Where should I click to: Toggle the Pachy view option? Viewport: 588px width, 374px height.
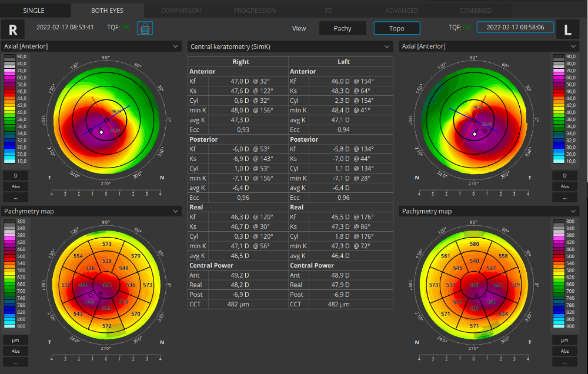[x=342, y=28]
